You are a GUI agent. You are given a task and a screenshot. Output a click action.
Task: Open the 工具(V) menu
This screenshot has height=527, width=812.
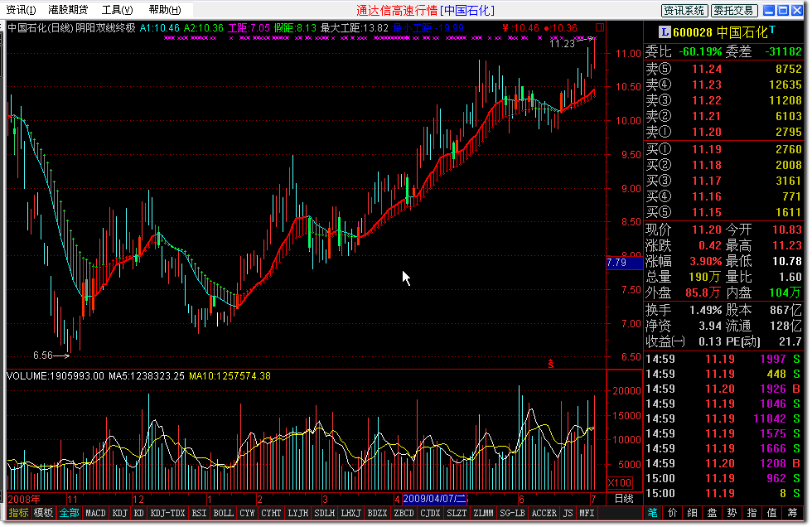pos(117,10)
